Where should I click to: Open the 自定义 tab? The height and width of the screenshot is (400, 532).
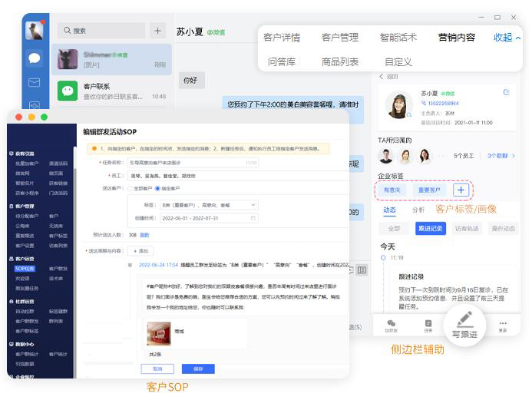398,61
